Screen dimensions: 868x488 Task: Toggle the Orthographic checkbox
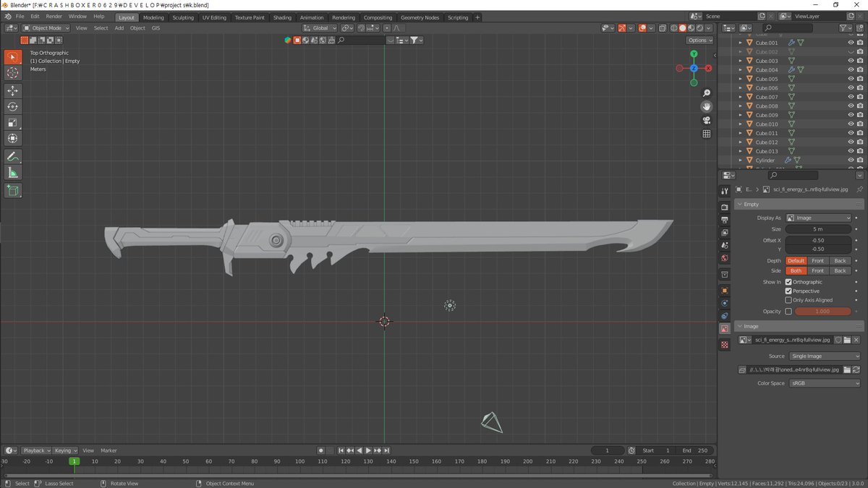788,282
